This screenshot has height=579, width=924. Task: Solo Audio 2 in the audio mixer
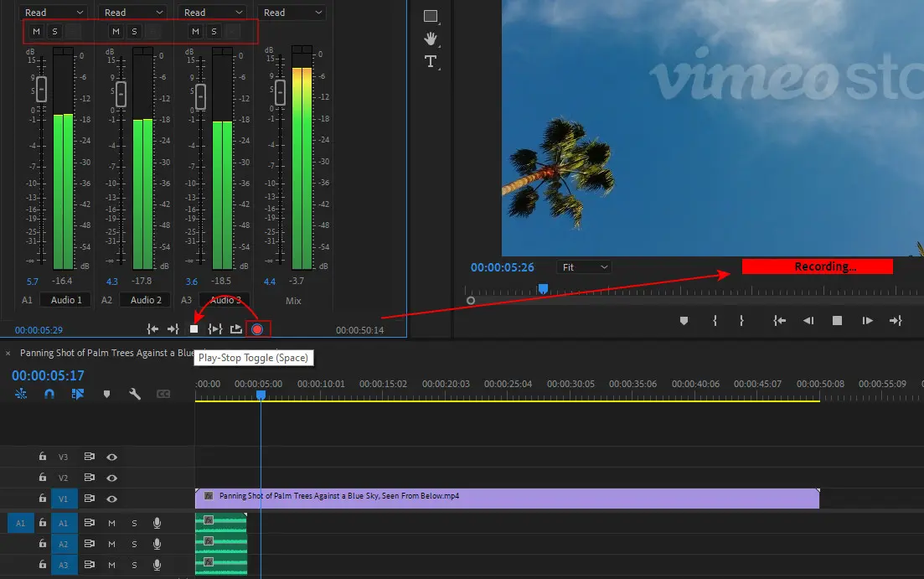click(134, 31)
